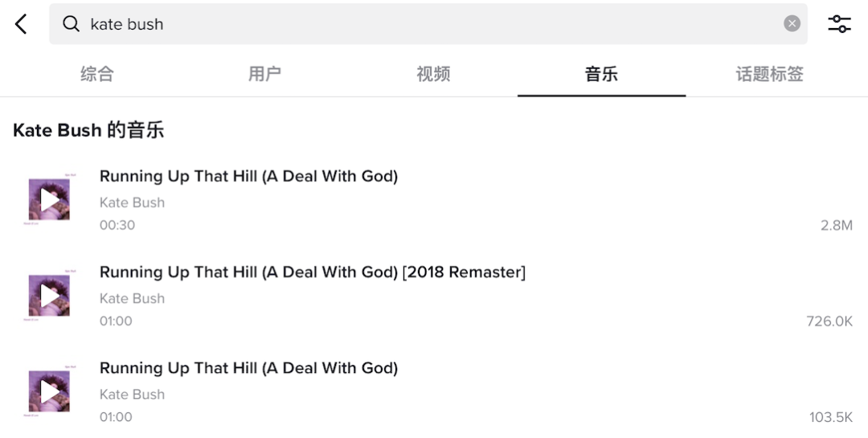Open the Running Up That Hill [2018 Remaster] title
Screen dimensions: 868x438
click(x=312, y=272)
